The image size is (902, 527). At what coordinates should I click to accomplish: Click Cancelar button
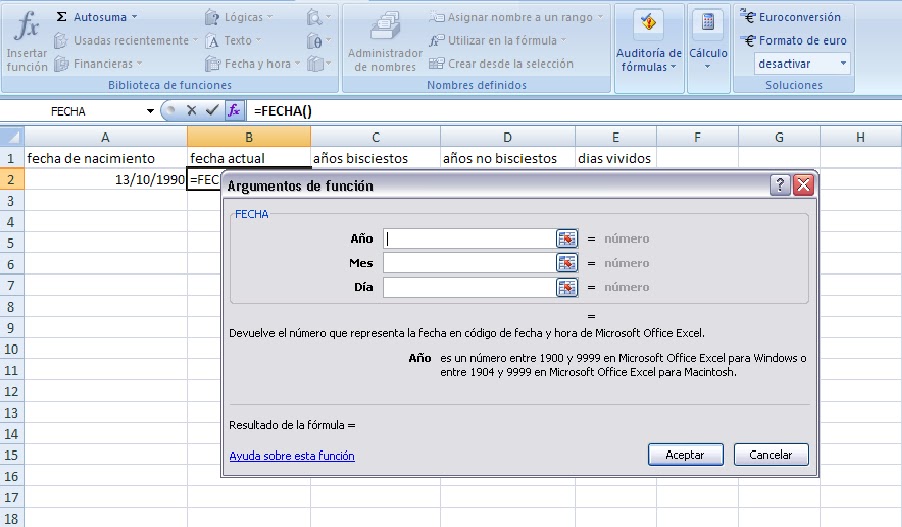(x=771, y=455)
